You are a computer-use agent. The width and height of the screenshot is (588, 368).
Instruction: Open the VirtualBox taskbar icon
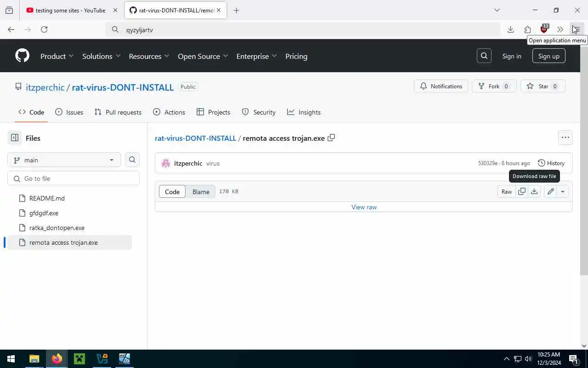(x=102, y=359)
